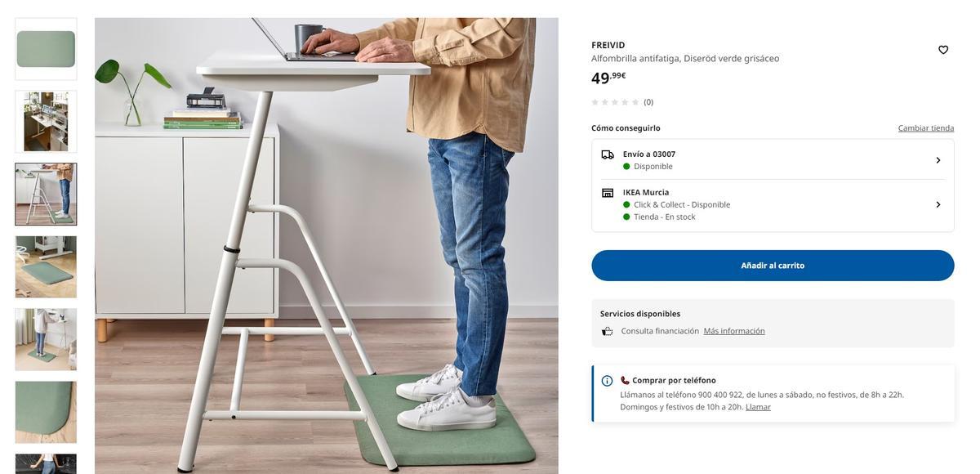Select the green mat top-view thumbnail

[x=46, y=49]
